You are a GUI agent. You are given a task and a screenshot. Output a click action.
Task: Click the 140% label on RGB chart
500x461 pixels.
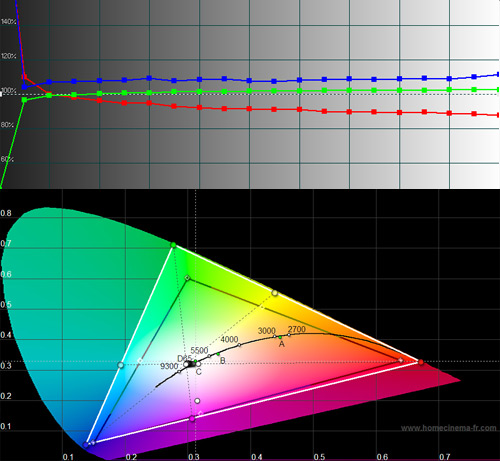point(8,22)
